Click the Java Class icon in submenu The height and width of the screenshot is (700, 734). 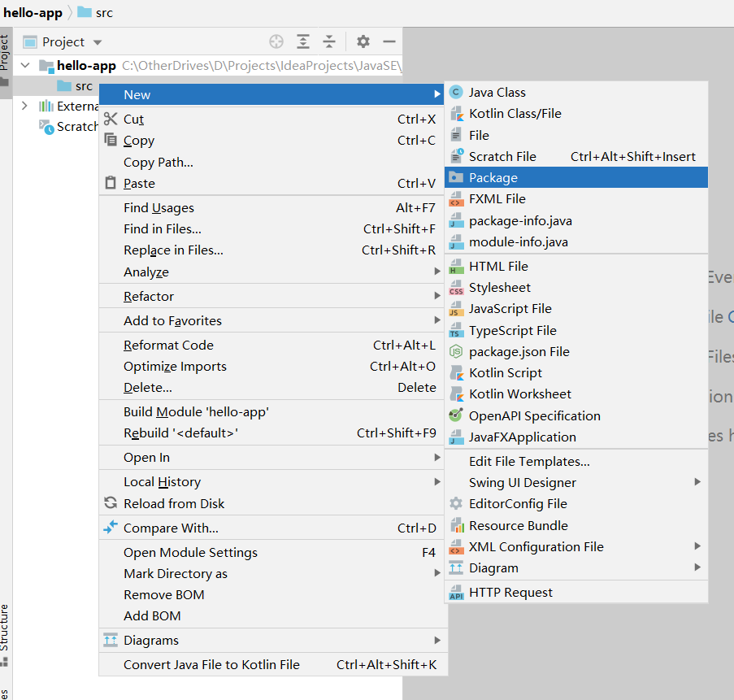pos(456,92)
